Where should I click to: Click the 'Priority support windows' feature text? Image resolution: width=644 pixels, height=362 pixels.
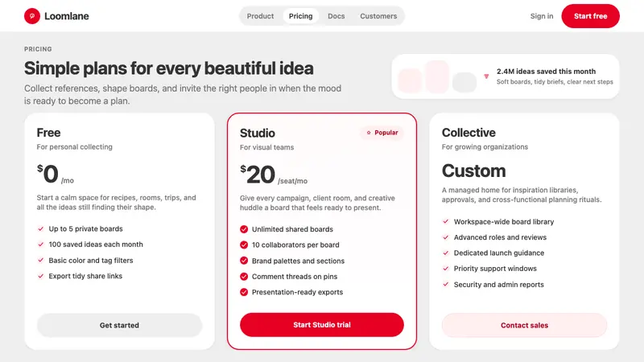coord(495,269)
